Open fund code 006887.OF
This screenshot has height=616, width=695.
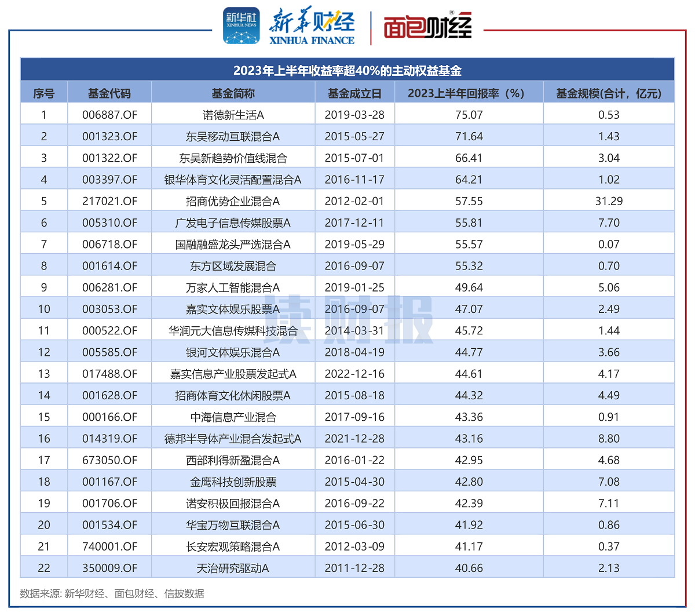click(109, 115)
